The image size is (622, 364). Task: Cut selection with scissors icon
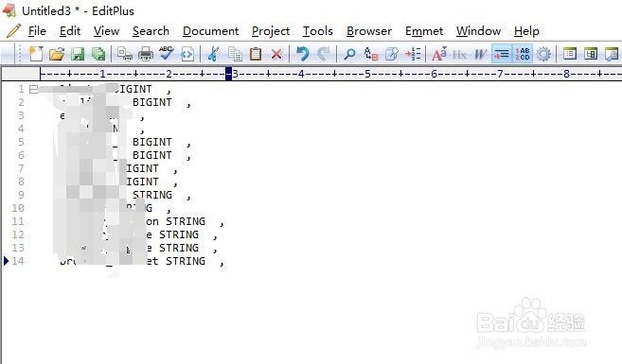pos(213,54)
